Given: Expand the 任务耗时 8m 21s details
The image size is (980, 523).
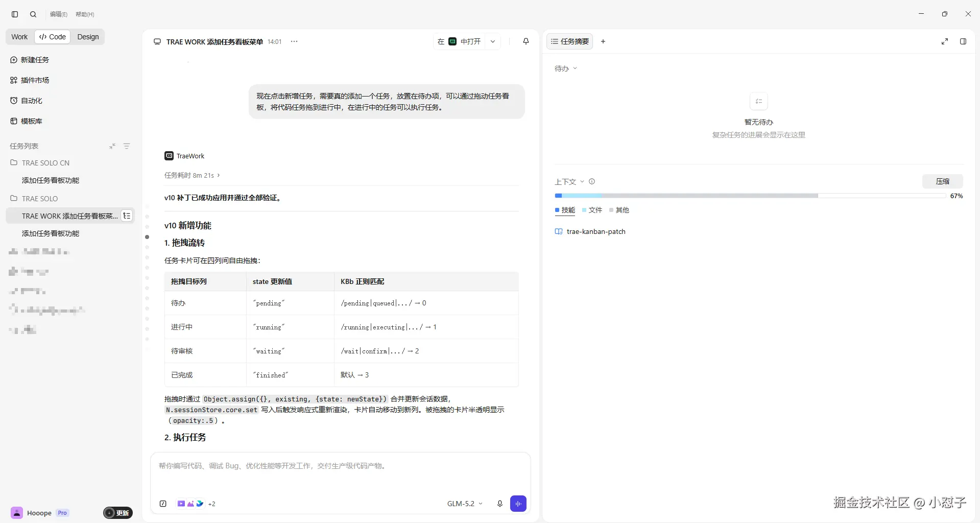Looking at the screenshot, I should 192,175.
